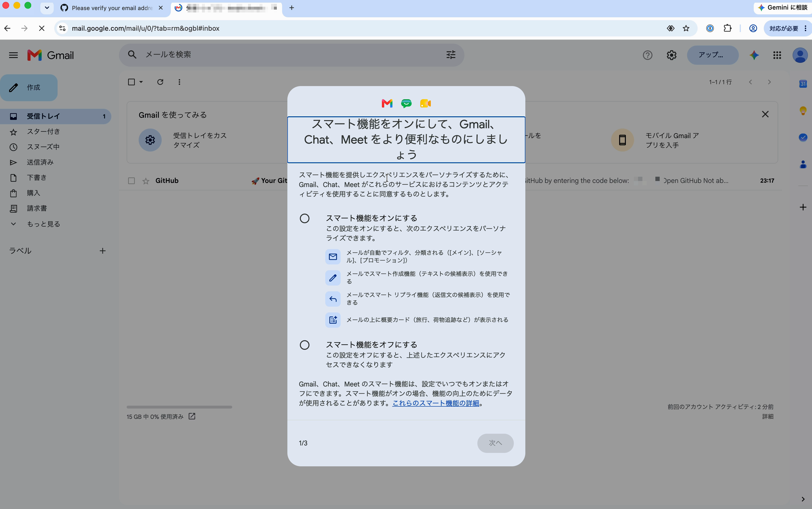Hide the side panel chevron
812x509 pixels.
click(803, 499)
